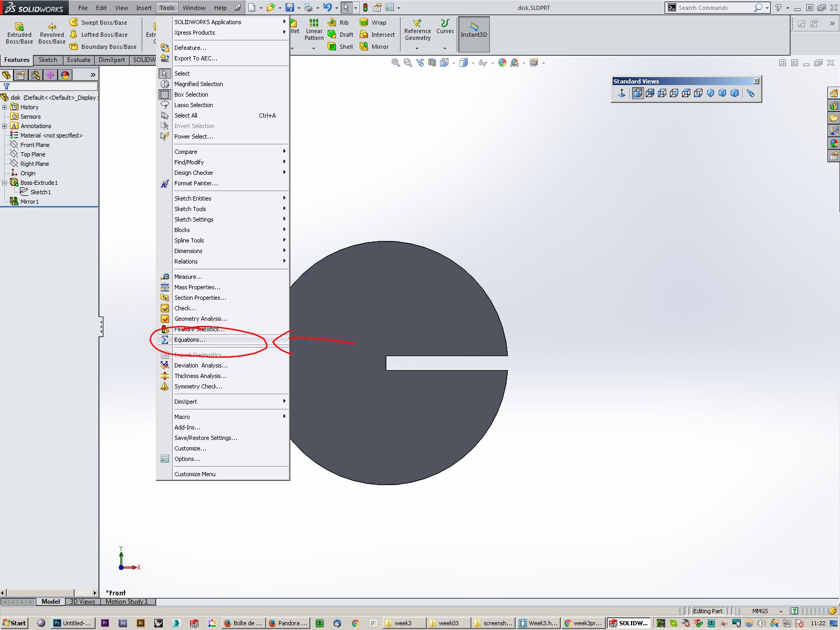Open the Sketch Entities submenu

point(223,198)
